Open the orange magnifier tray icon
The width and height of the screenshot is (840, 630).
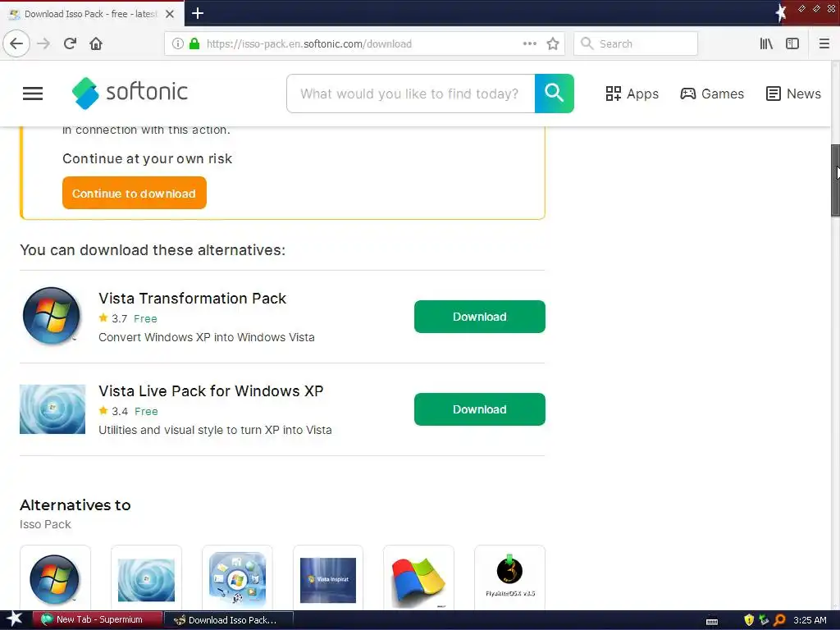779,620
